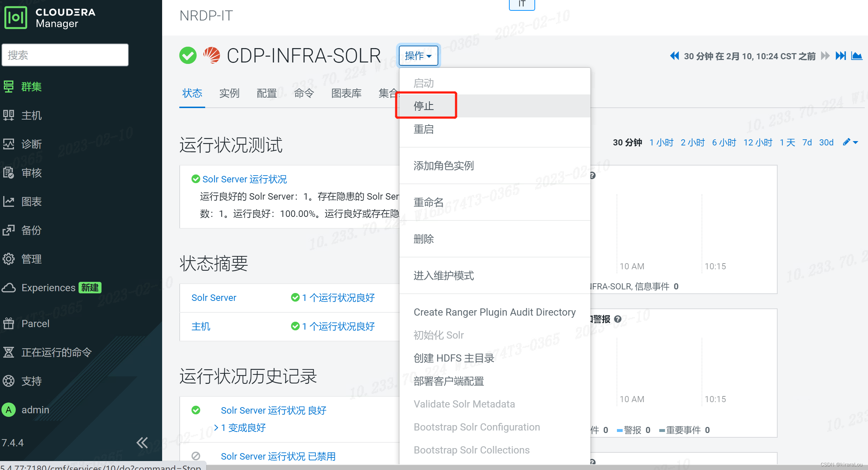Click the Solr service logo icon
Viewport: 868px width, 470px height.
pyautogui.click(x=212, y=55)
